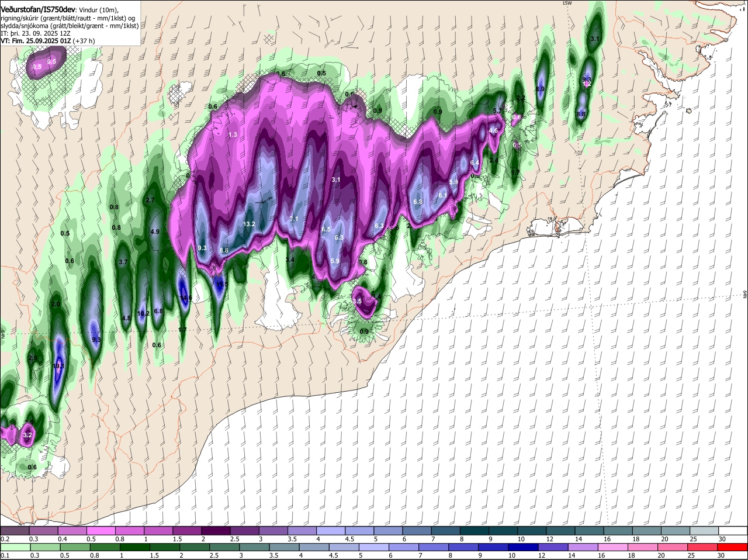Pick the bright red 30 swatch in rain legend
The height and width of the screenshot is (560, 748).
[x=733, y=547]
